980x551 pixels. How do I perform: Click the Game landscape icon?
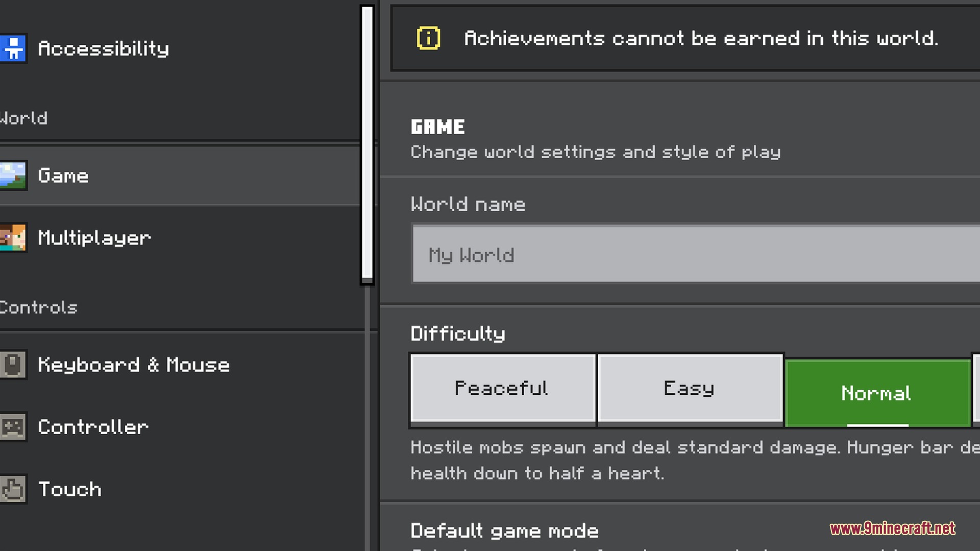(x=13, y=176)
